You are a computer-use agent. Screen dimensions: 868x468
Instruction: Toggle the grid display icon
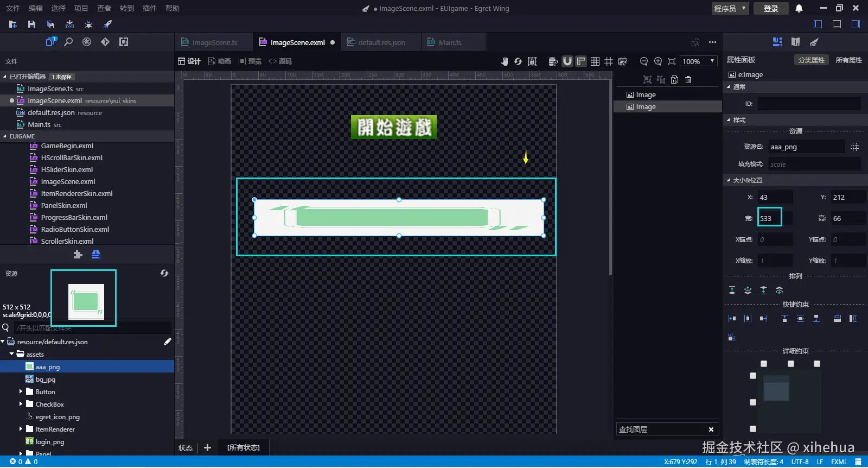(595, 61)
